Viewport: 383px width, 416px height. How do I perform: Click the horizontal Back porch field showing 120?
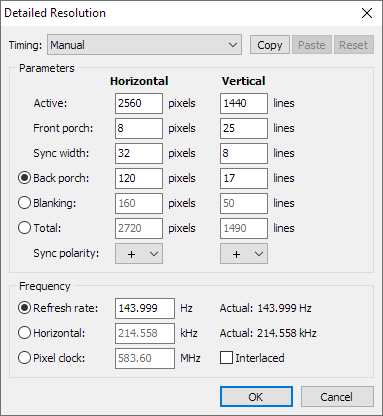pos(139,178)
